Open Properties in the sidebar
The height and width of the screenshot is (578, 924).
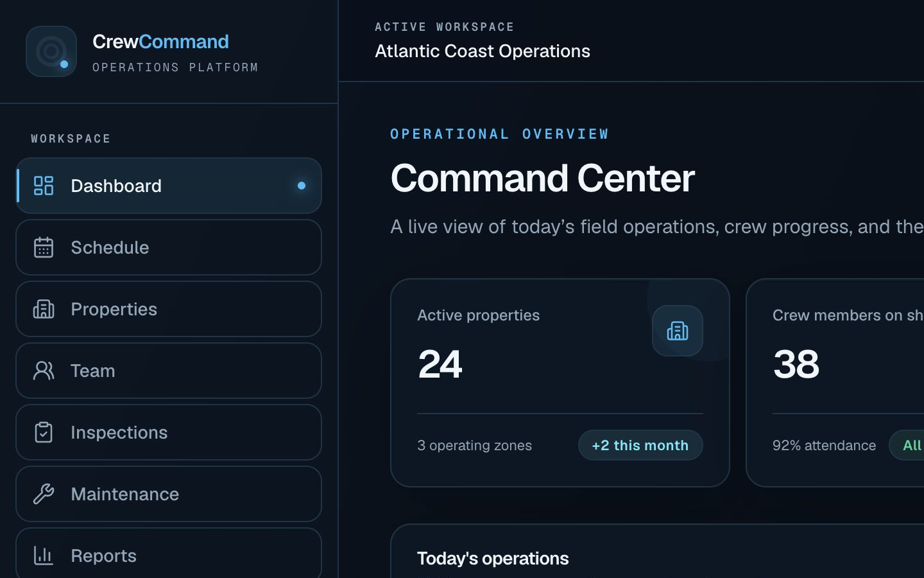tap(169, 309)
